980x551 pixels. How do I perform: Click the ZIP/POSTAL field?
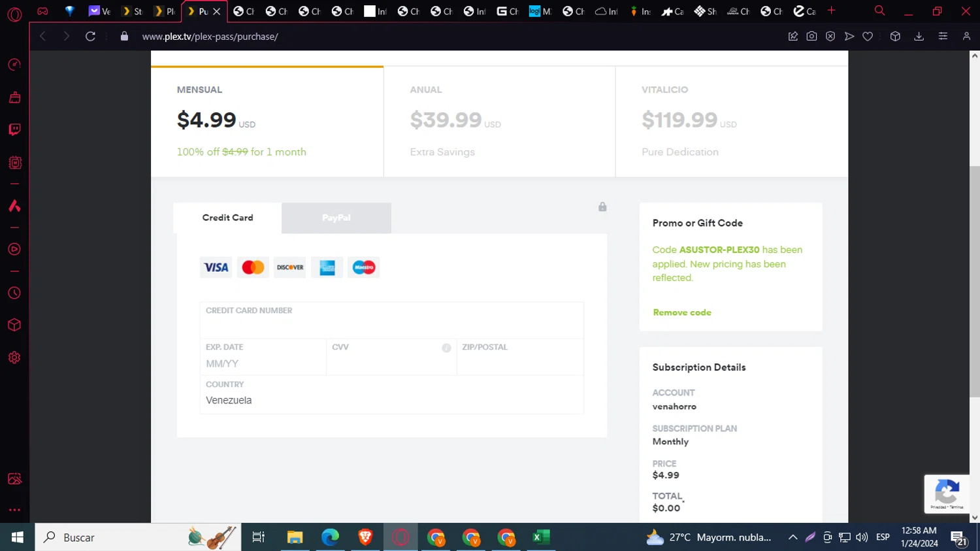pos(520,357)
